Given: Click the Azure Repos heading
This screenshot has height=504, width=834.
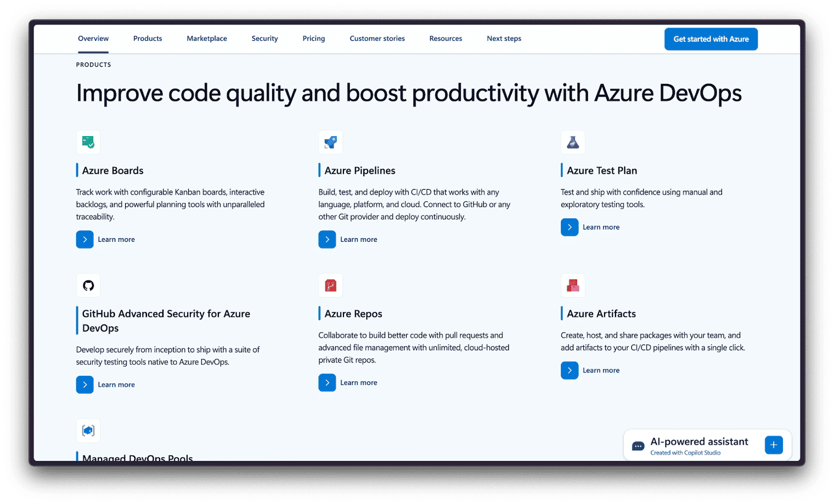Looking at the screenshot, I should [x=353, y=314].
